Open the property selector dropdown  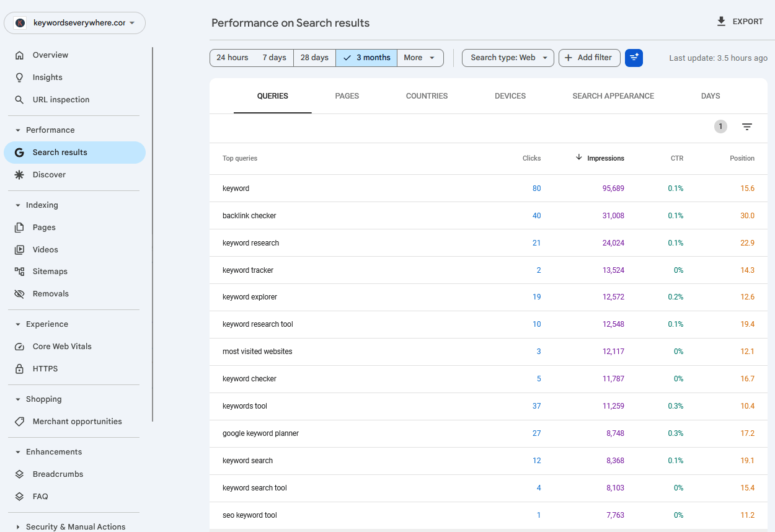(x=74, y=23)
